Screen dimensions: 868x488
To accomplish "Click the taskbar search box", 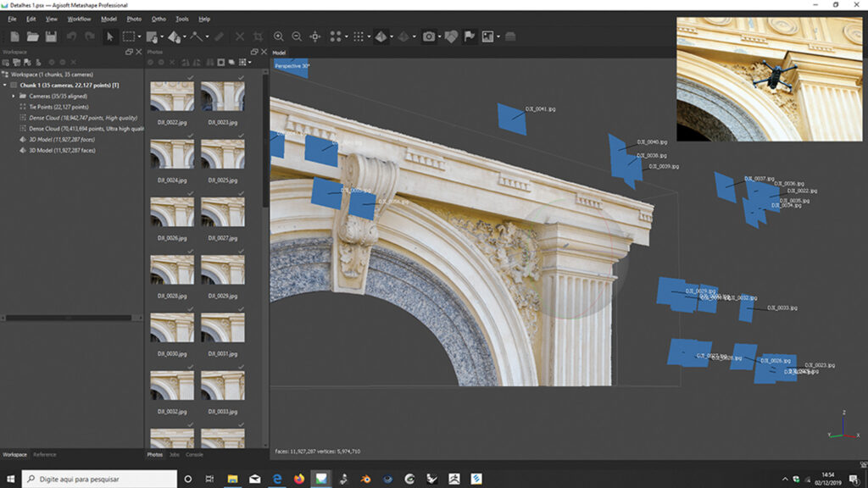I will pyautogui.click(x=100, y=479).
